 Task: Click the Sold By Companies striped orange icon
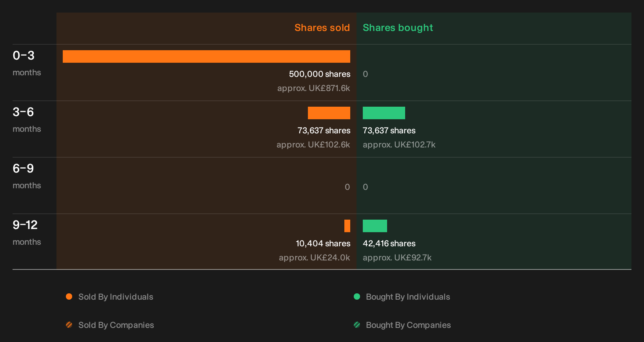click(x=69, y=325)
